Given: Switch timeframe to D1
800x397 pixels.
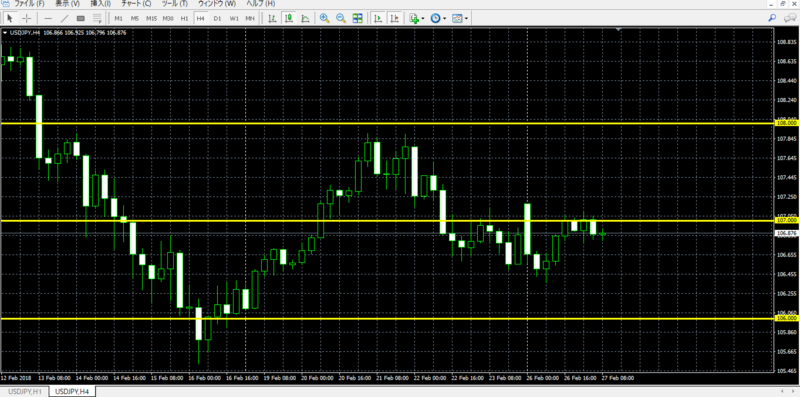Looking at the screenshot, I should pos(217,18).
